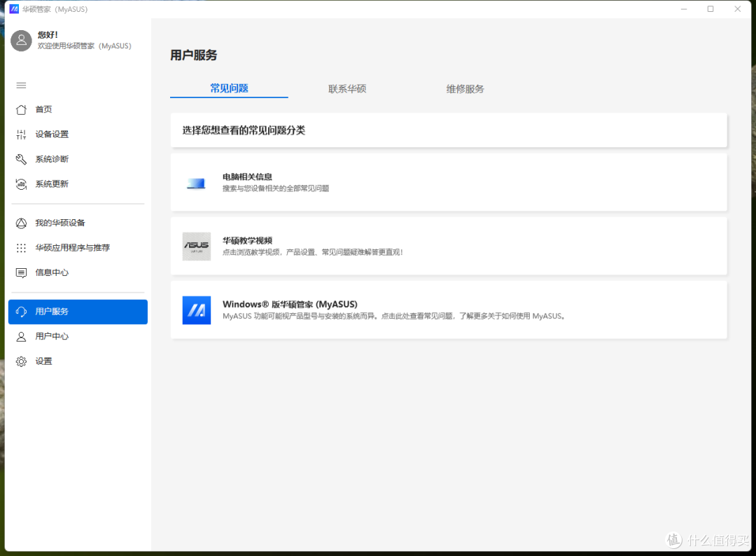Screen dimensions: 756x556
Task: Click the person icon for 用户中心
Action: (21, 337)
